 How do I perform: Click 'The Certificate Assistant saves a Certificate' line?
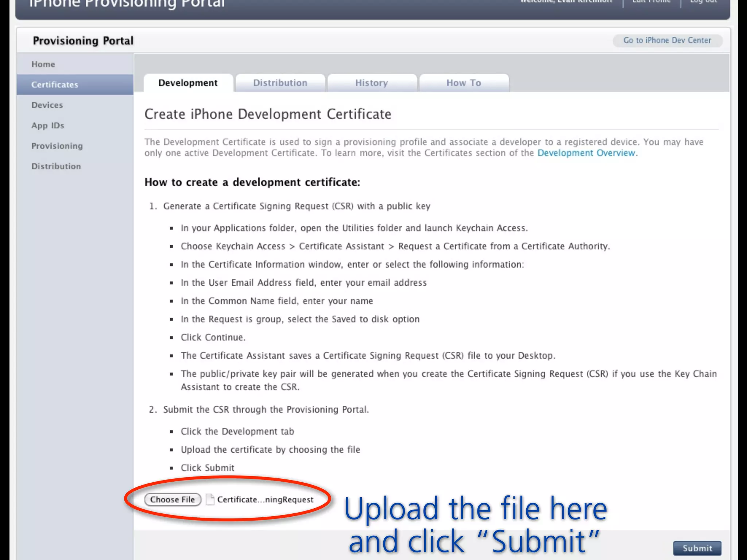[368, 355]
